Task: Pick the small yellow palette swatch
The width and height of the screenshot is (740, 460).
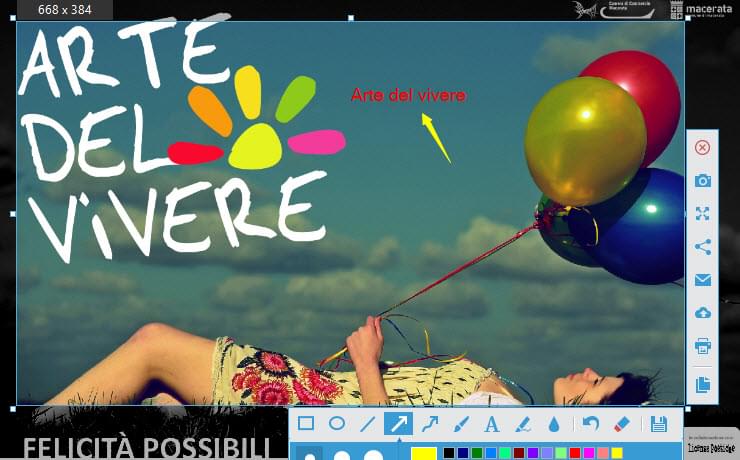Action: [x=617, y=453]
